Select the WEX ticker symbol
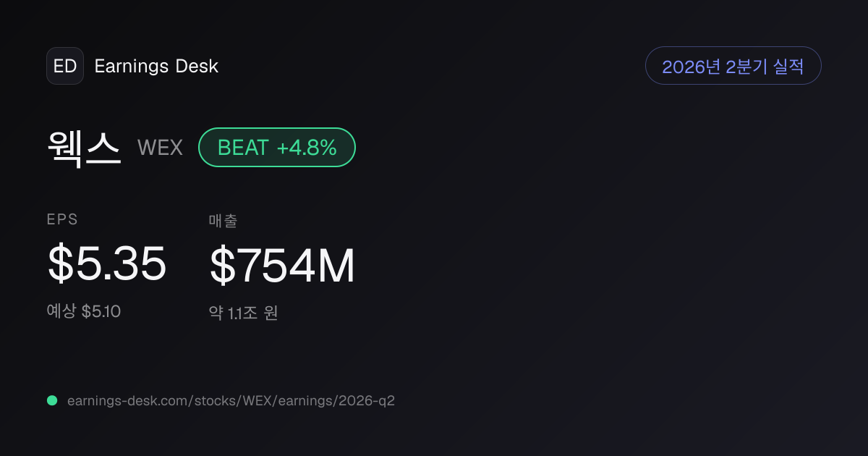 [160, 148]
